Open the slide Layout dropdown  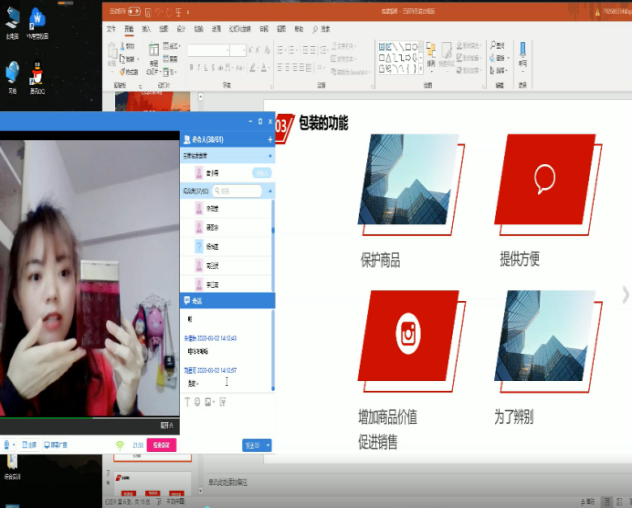point(172,46)
